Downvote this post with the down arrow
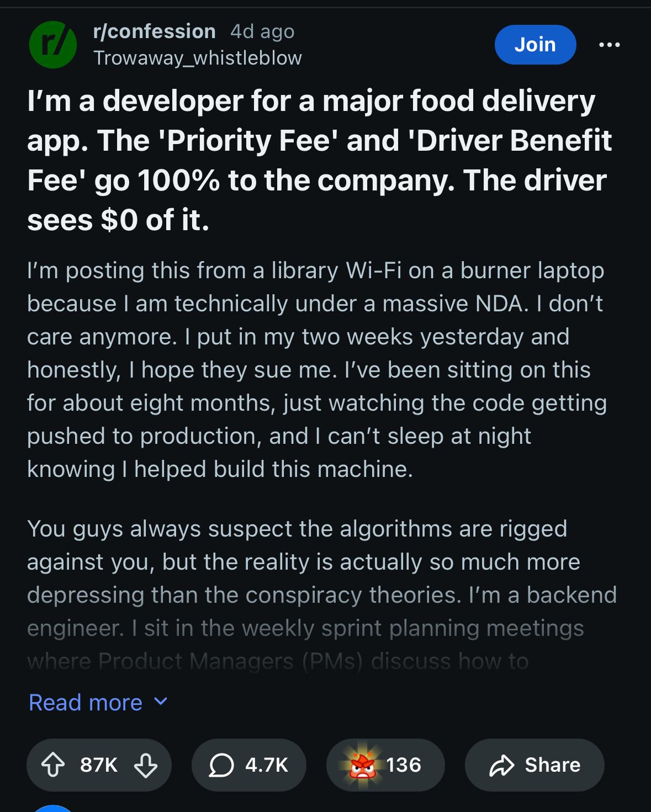Screen dimensions: 651x812 146,765
